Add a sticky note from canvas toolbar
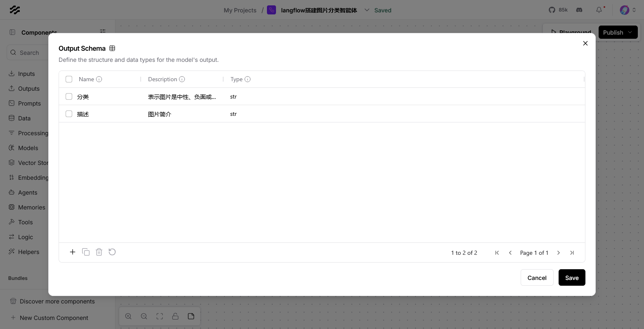The width and height of the screenshot is (644, 329). [x=191, y=316]
